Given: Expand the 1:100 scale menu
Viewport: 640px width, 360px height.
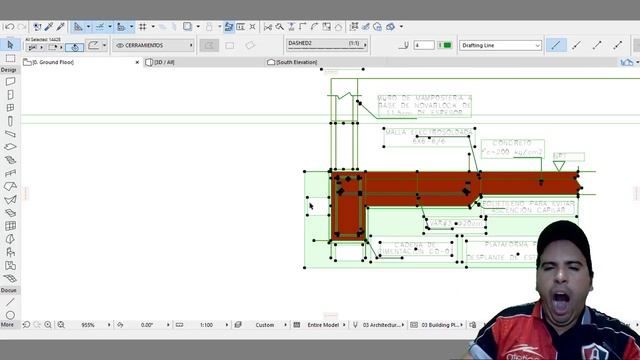Looking at the screenshot, I should click(227, 325).
